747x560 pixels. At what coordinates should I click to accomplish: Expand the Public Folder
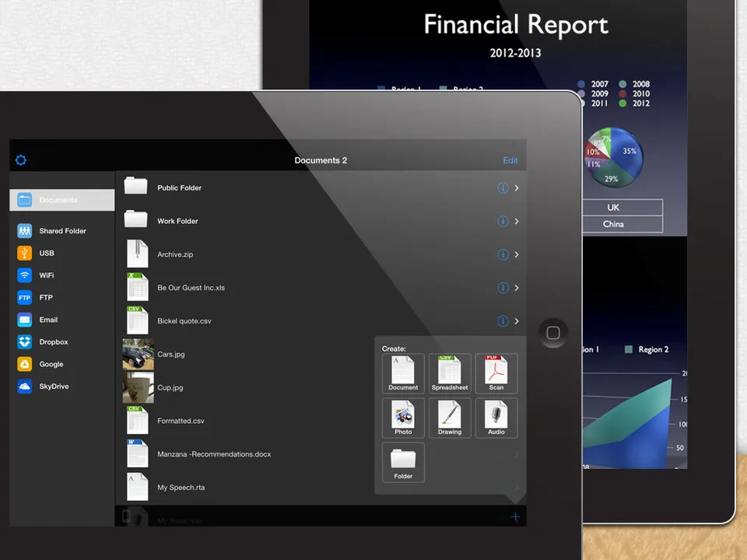tap(516, 187)
